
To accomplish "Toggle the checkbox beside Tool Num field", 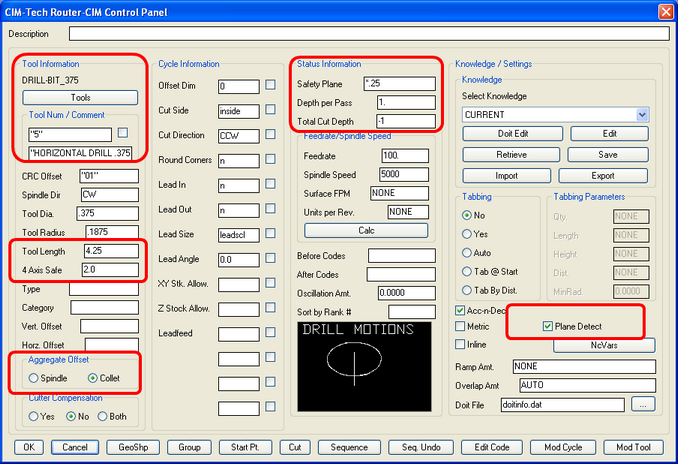I will (123, 132).
